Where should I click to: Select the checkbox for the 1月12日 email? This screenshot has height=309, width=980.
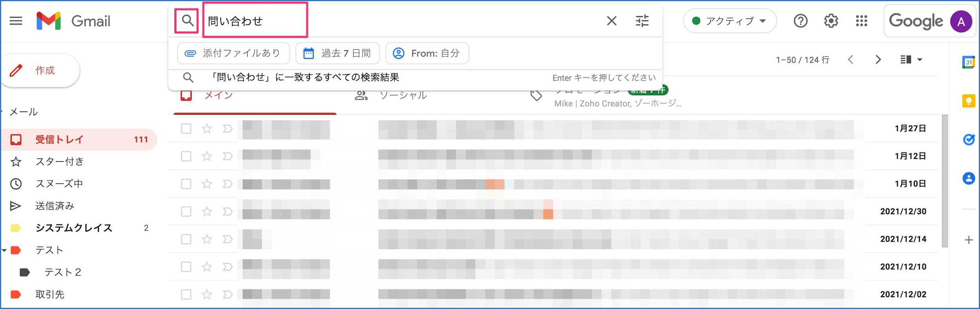coord(186,156)
